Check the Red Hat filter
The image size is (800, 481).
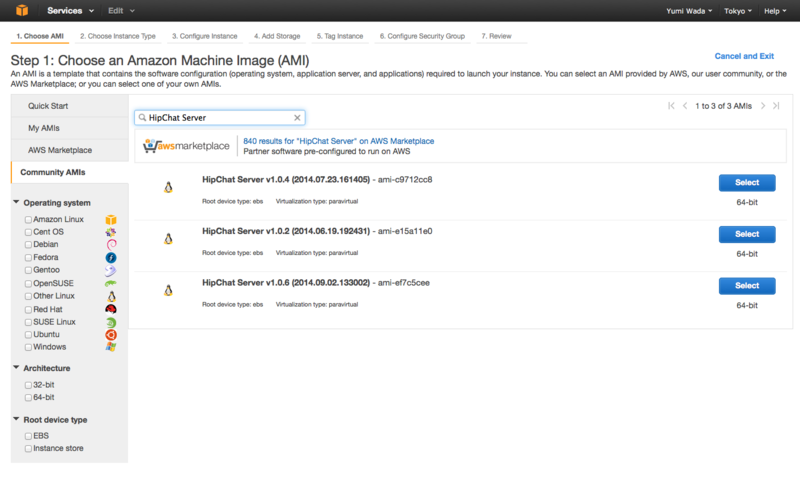coord(28,310)
